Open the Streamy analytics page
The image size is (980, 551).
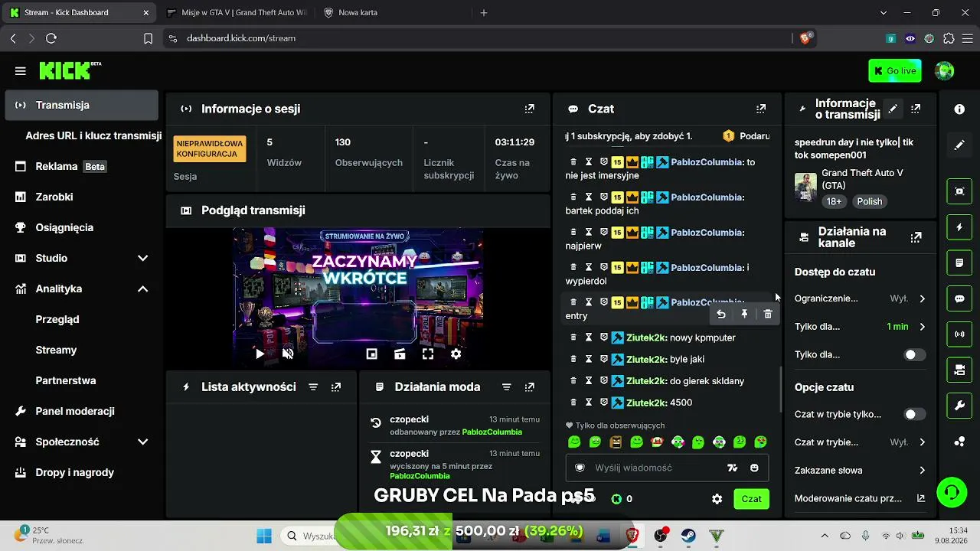point(56,350)
